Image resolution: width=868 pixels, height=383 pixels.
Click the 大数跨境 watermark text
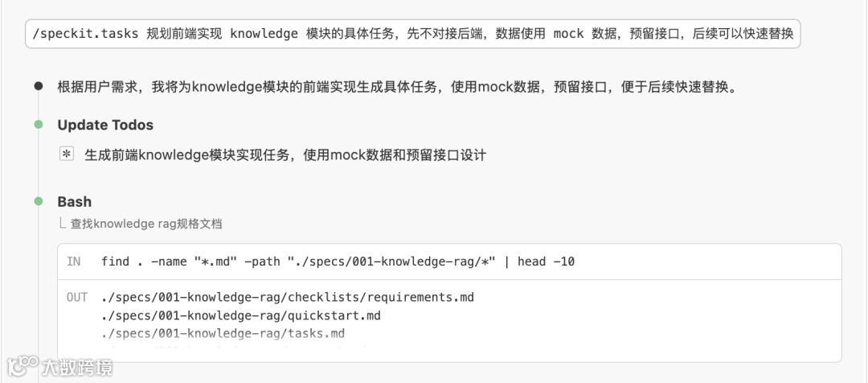[x=77, y=368]
